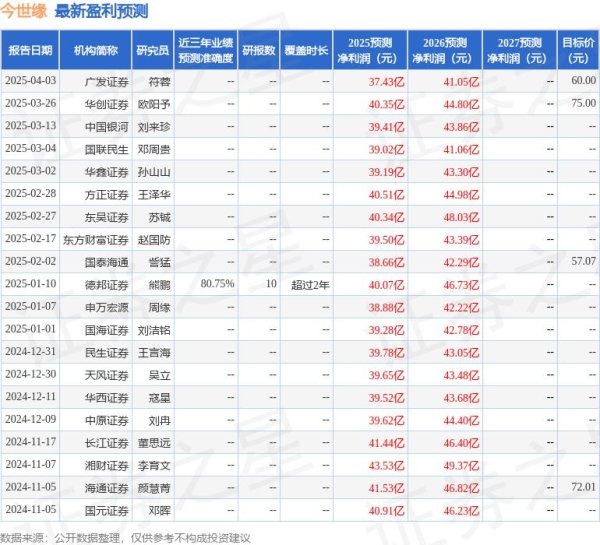Viewport: 600px width, 545px height.
Task: Click the 最新盈利预测 heading
Action: pyautogui.click(x=101, y=11)
